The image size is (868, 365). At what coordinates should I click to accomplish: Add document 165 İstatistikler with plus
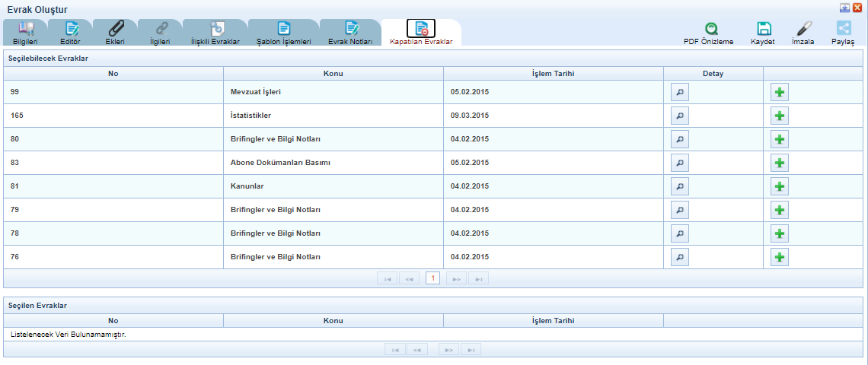point(779,116)
